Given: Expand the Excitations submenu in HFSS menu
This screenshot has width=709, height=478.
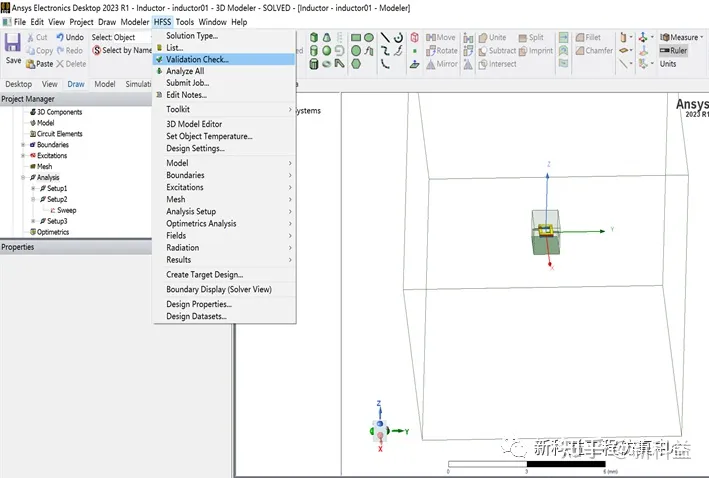Looking at the screenshot, I should pos(224,187).
